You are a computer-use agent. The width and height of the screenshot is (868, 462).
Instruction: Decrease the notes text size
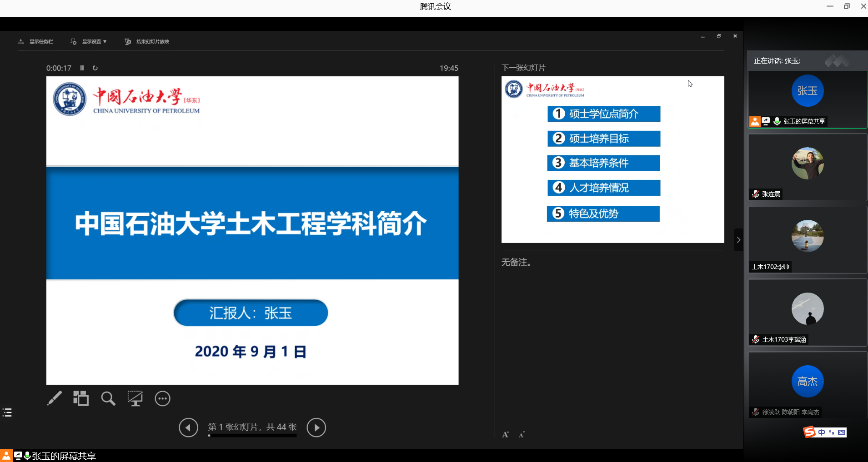coord(522,435)
